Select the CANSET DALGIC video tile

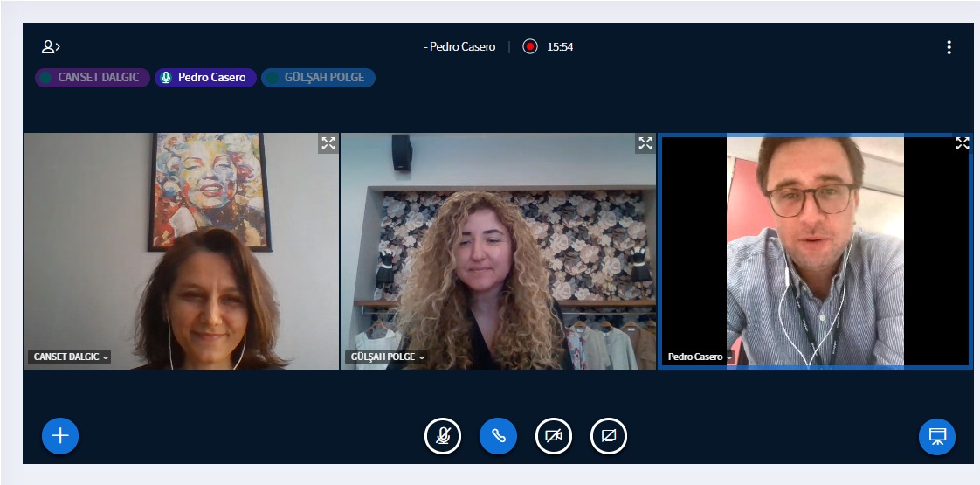coord(182,252)
